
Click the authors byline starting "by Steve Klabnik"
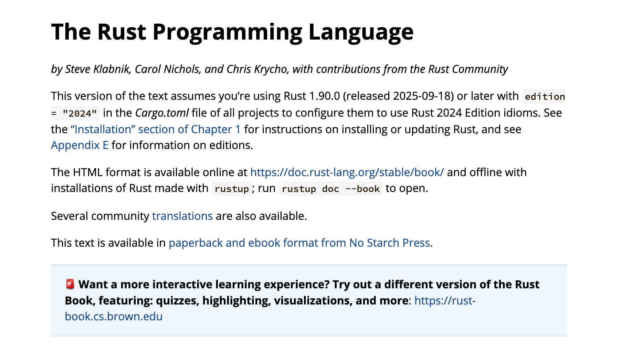click(x=280, y=69)
